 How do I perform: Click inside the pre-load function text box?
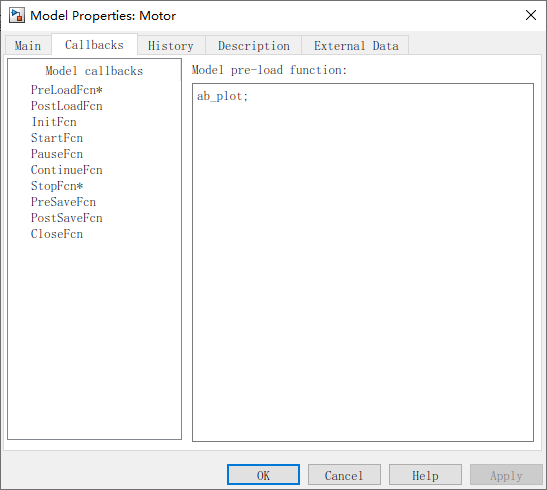coord(363,262)
